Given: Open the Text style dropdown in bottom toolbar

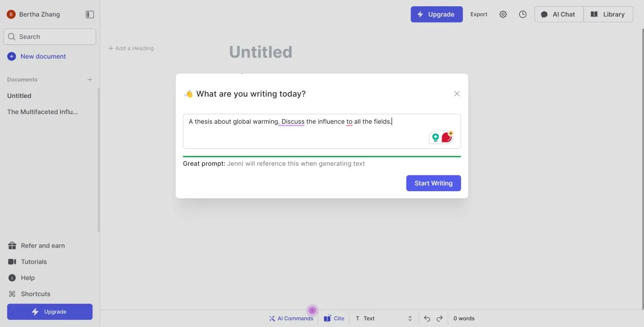Looking at the screenshot, I should 383,318.
